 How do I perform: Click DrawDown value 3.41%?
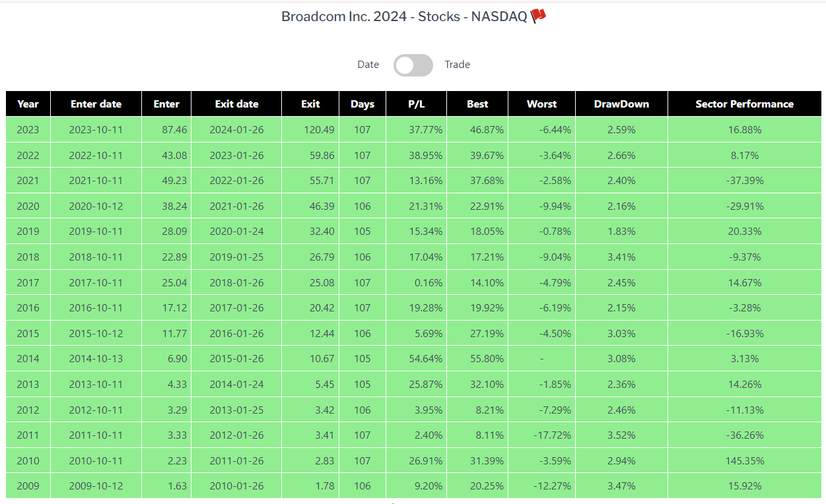(x=621, y=257)
